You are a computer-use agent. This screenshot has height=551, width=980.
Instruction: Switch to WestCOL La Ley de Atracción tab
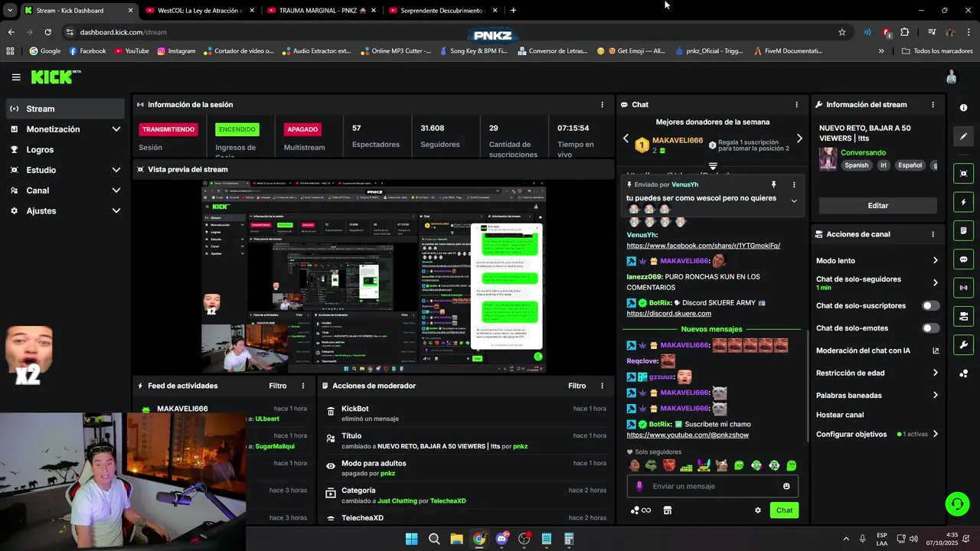(x=199, y=11)
